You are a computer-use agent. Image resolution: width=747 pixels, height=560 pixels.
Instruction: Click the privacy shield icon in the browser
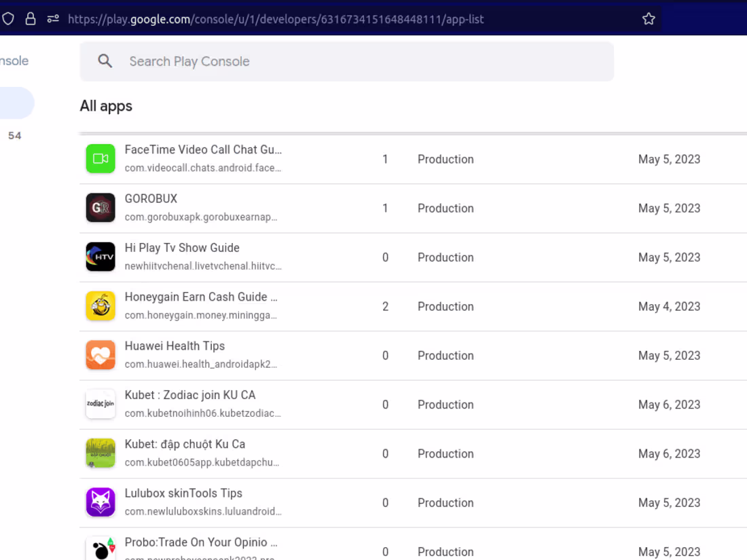coord(7,18)
